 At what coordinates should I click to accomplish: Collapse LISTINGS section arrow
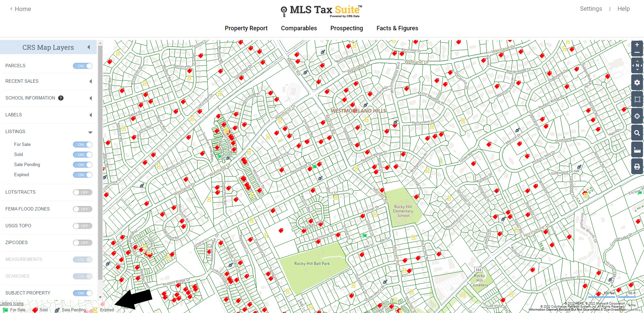(x=90, y=132)
